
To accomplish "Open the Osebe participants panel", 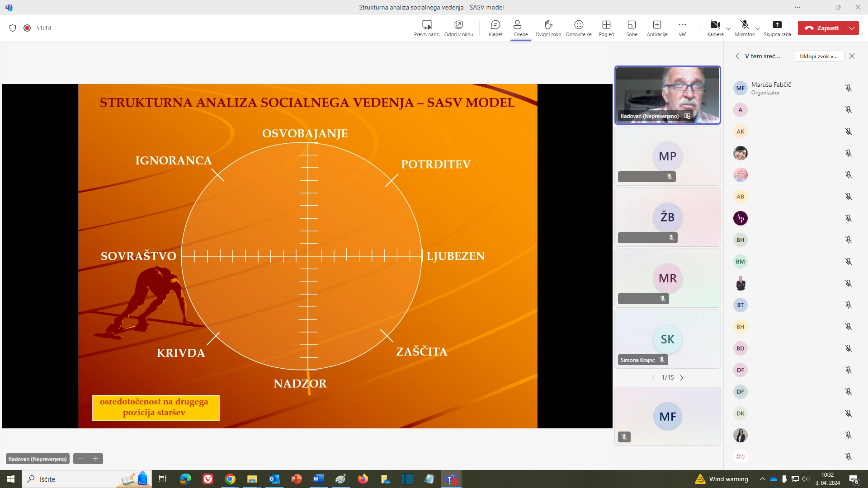I will (521, 28).
